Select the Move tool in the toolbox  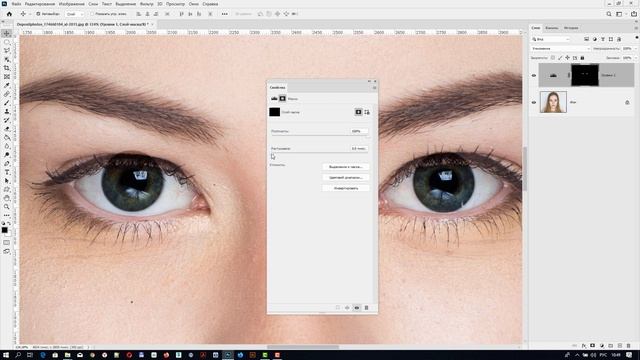point(7,33)
